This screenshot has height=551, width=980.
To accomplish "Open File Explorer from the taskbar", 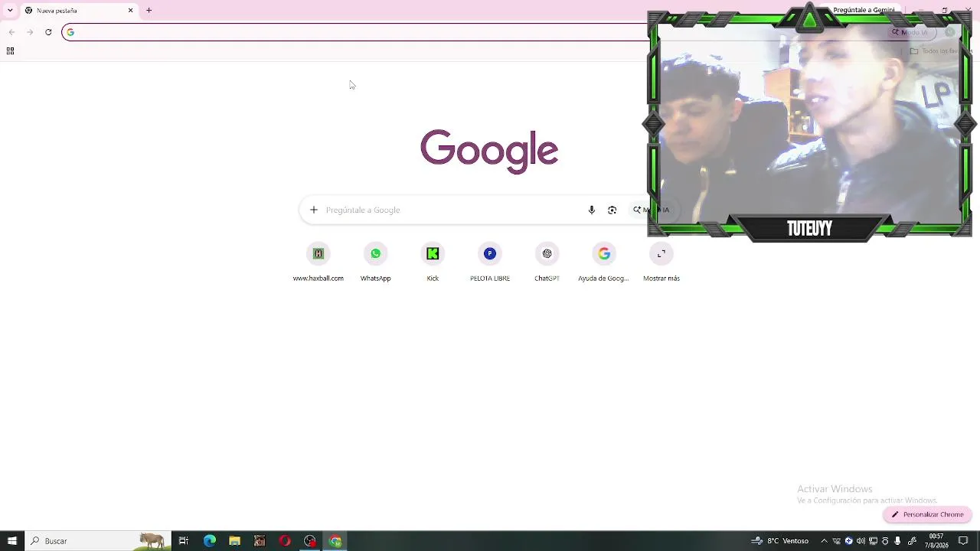I will coord(234,541).
